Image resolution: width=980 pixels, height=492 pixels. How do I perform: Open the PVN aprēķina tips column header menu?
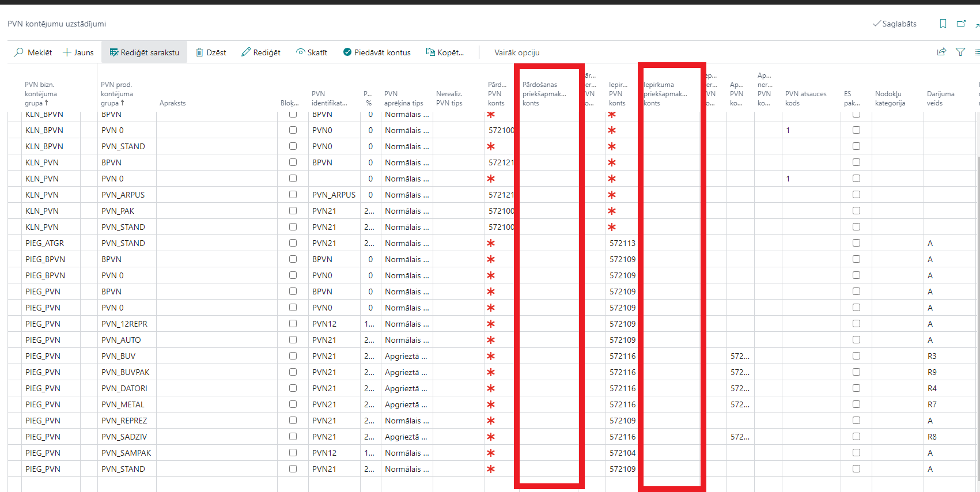pos(403,99)
